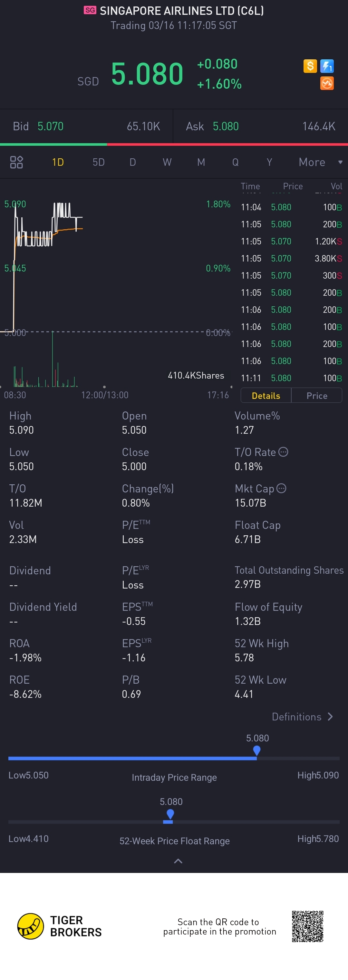Tap the Close 5.000 value
The image size is (348, 980).
134,466
